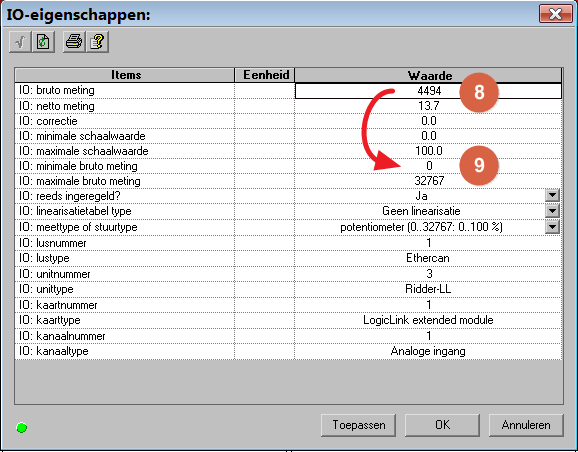Click the refresh document toolbar icon
Image resolution: width=578 pixels, height=452 pixels.
43,42
